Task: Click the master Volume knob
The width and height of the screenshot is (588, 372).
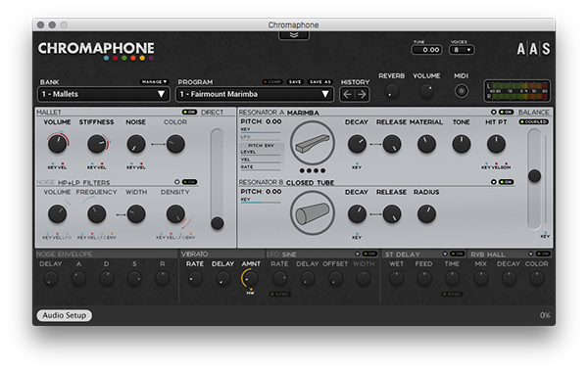Action: pyautogui.click(x=426, y=91)
